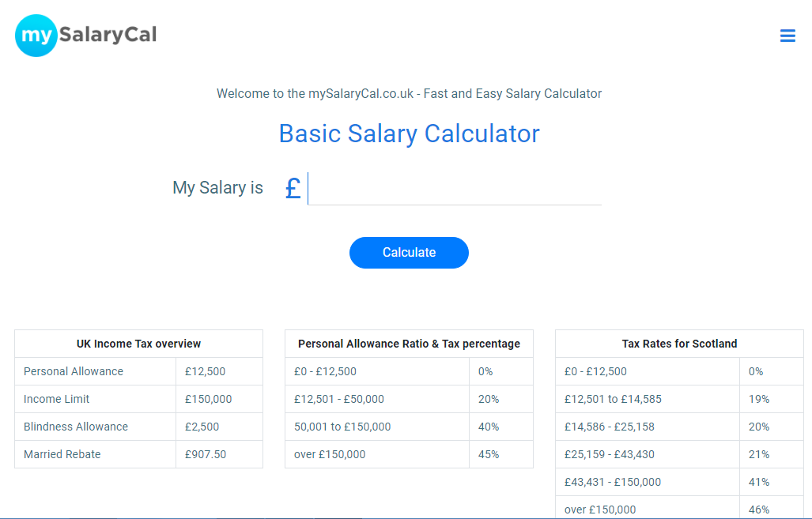Click the mySalaryCal logo
812x519 pixels.
[x=85, y=35]
